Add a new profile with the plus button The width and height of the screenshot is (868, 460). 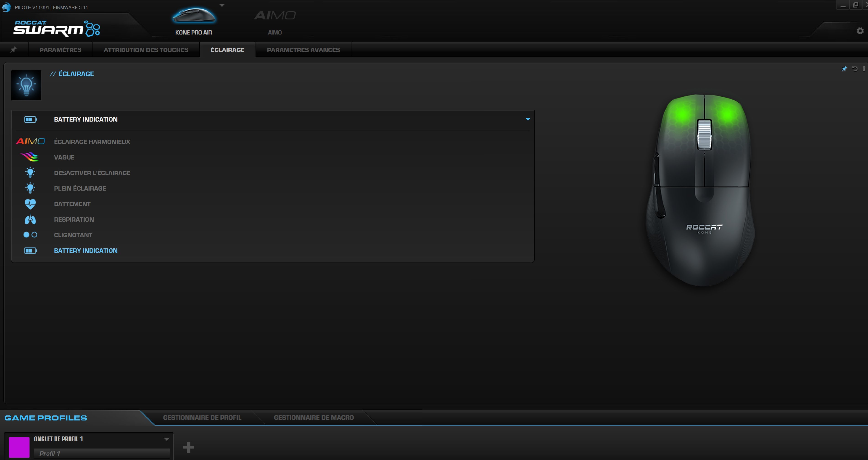[x=189, y=447]
